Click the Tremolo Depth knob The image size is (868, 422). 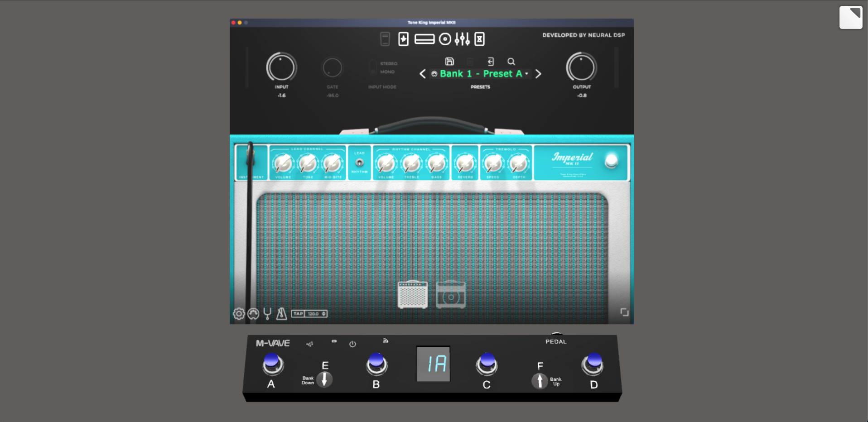pos(519,163)
